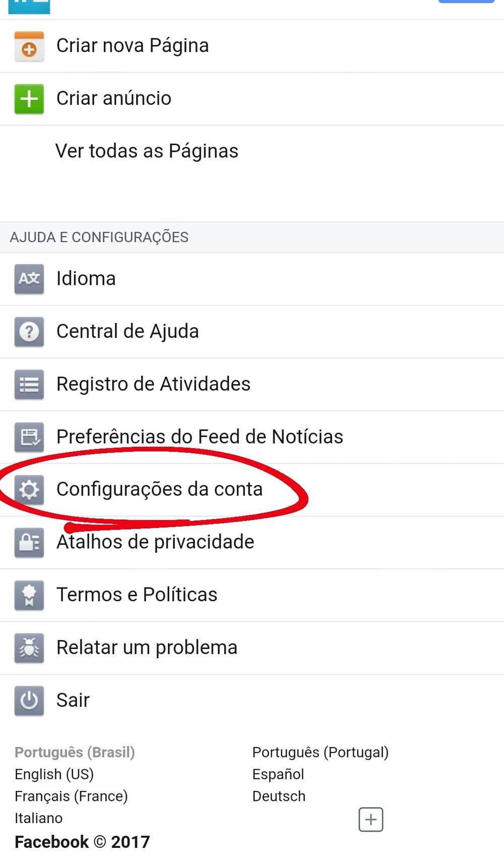Image resolution: width=504 pixels, height=866 pixels.
Task: Tap the Preferências do Feed de Notícias icon
Action: coord(29,437)
